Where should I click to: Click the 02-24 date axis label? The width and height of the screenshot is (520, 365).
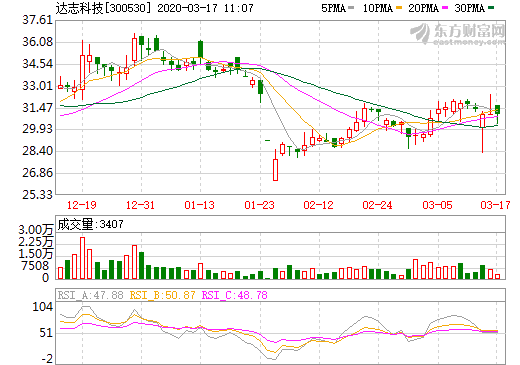(377, 205)
